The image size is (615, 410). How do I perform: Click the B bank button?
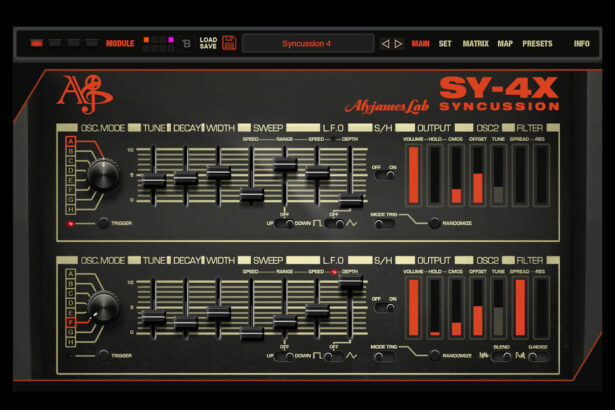click(x=187, y=44)
